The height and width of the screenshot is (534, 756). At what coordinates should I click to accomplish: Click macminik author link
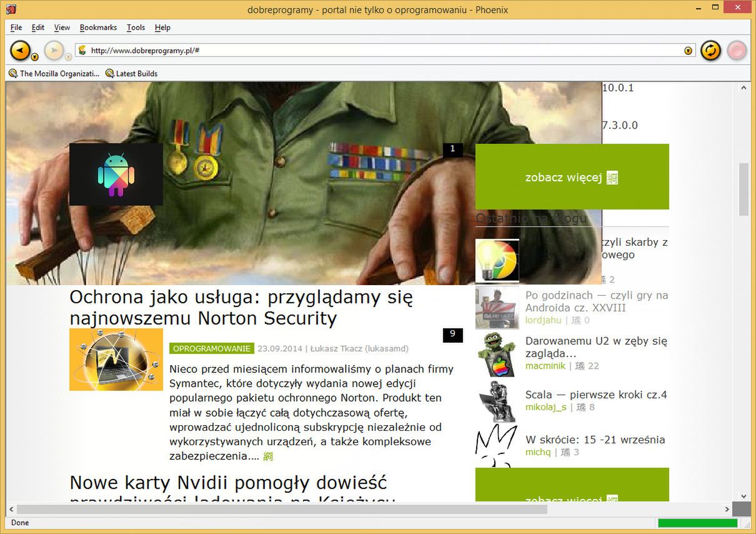coord(545,366)
